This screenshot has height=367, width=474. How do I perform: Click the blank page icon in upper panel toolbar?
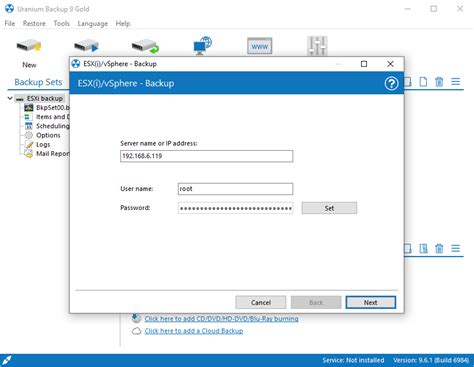click(x=423, y=82)
